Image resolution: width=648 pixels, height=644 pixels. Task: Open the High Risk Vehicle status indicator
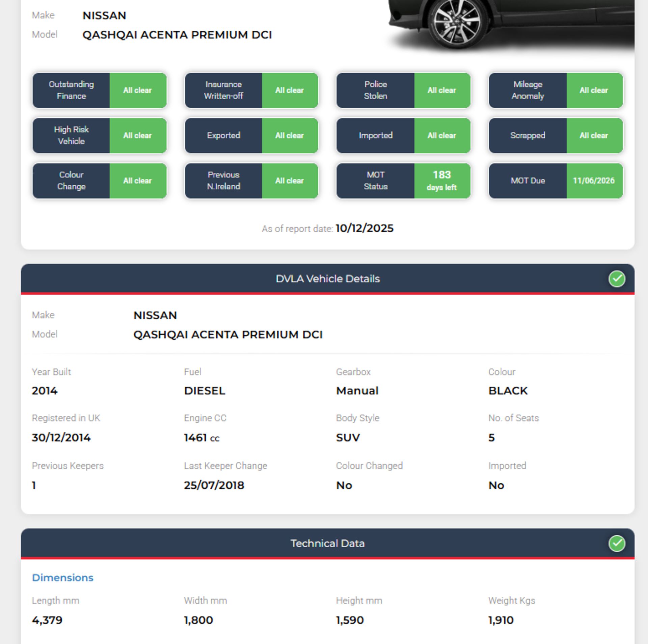tap(99, 135)
